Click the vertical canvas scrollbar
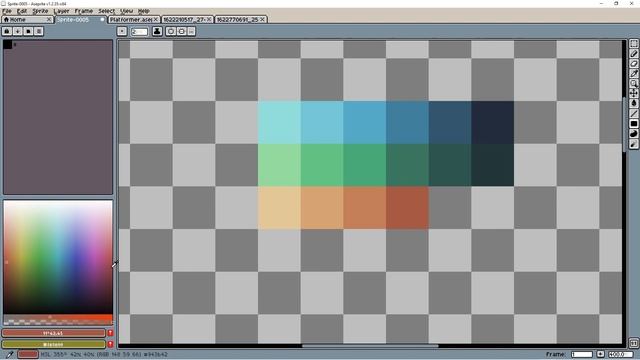Viewport: 640px width, 360px height. click(x=624, y=124)
